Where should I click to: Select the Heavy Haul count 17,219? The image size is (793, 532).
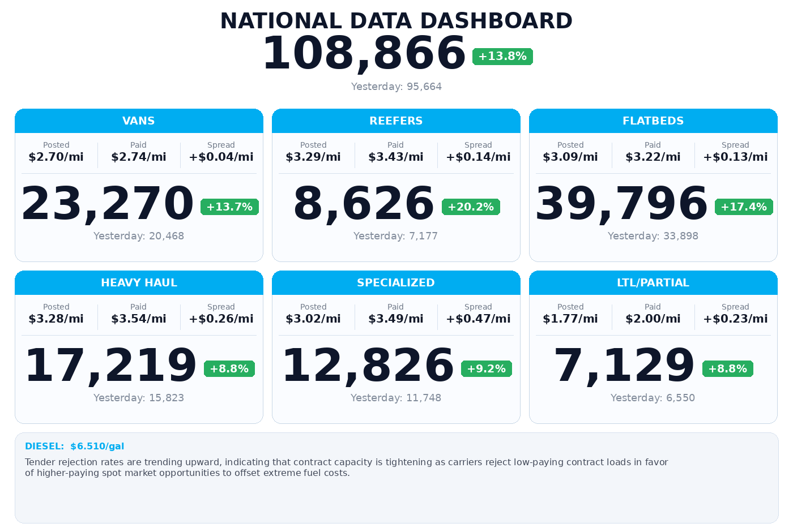110,366
